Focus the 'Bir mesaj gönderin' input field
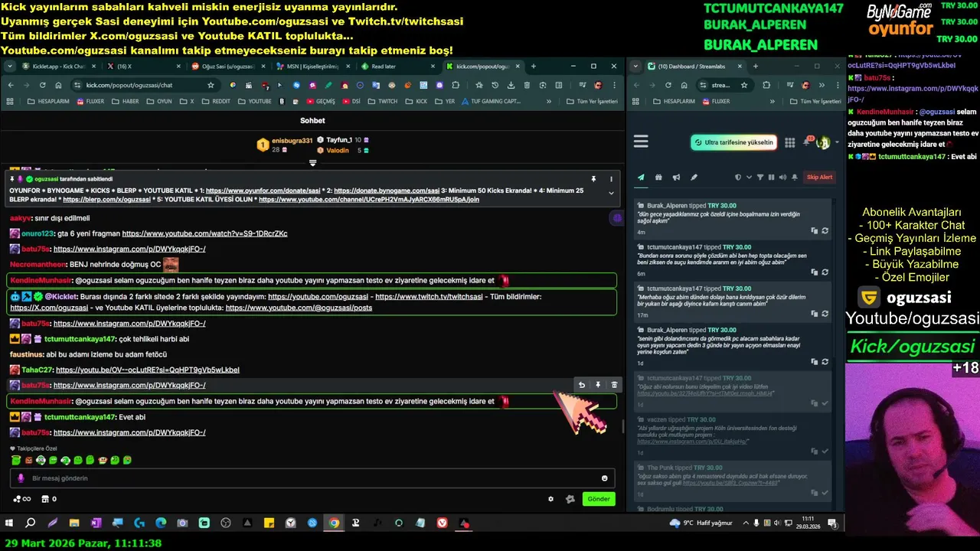This screenshot has width=980, height=551. (312, 478)
